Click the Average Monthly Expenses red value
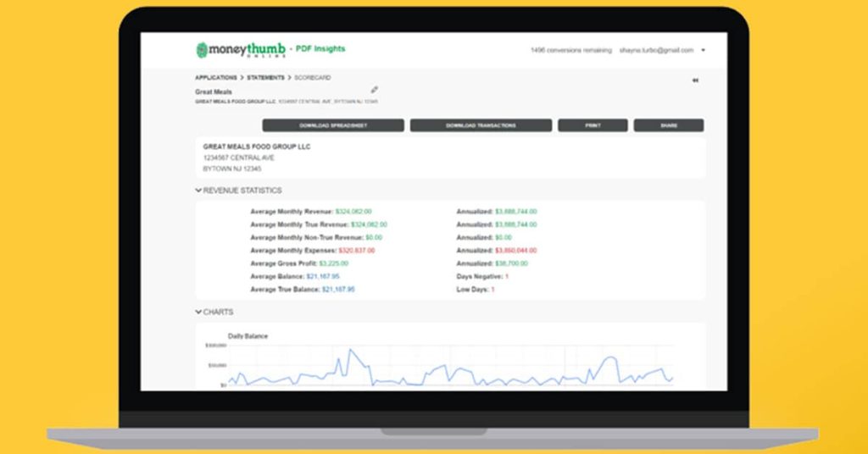The height and width of the screenshot is (454, 868). [x=356, y=251]
